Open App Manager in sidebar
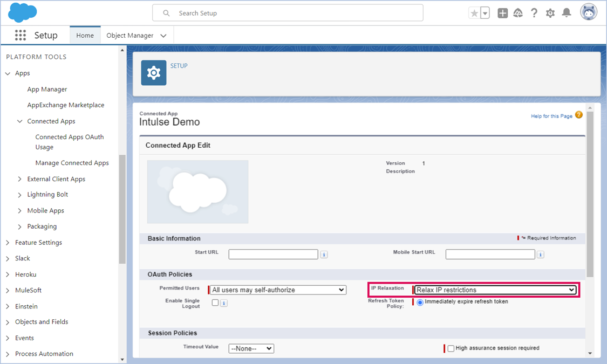 point(47,90)
